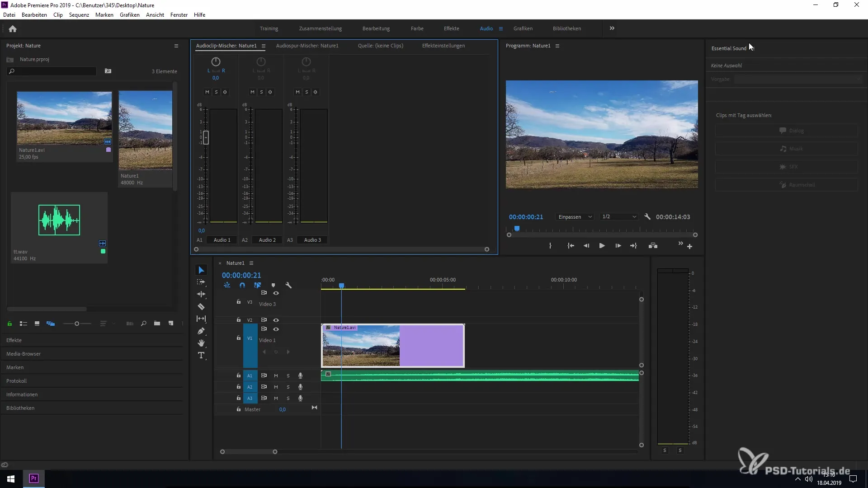Open Programm: Nature1 panel menu

click(x=557, y=46)
